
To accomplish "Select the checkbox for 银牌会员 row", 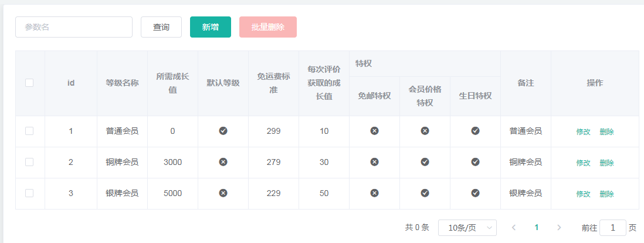I will 29,193.
